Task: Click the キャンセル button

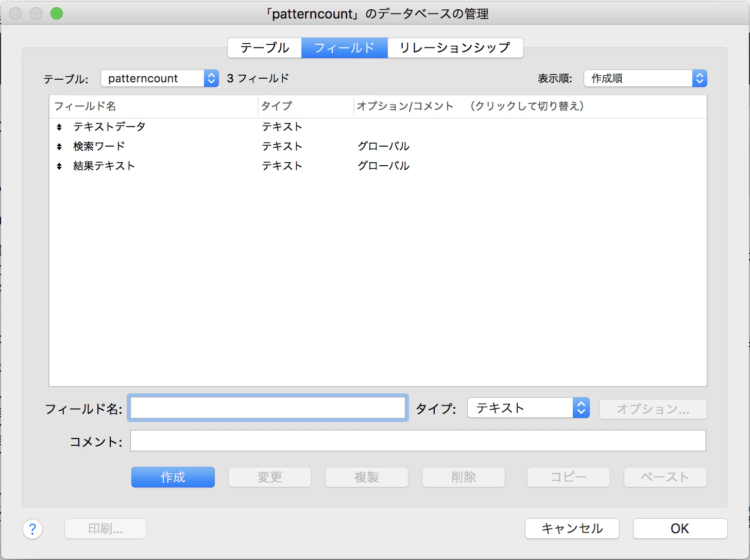Action: point(572,529)
